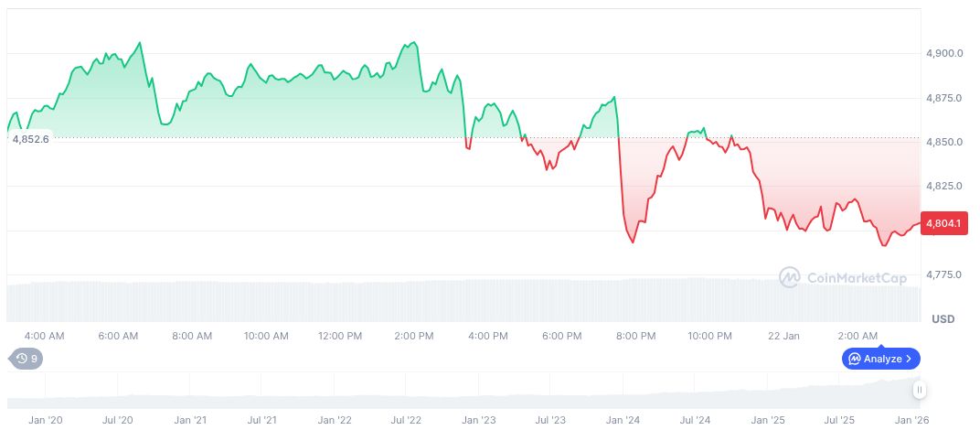Select the 10:00 PM time axis label

709,336
